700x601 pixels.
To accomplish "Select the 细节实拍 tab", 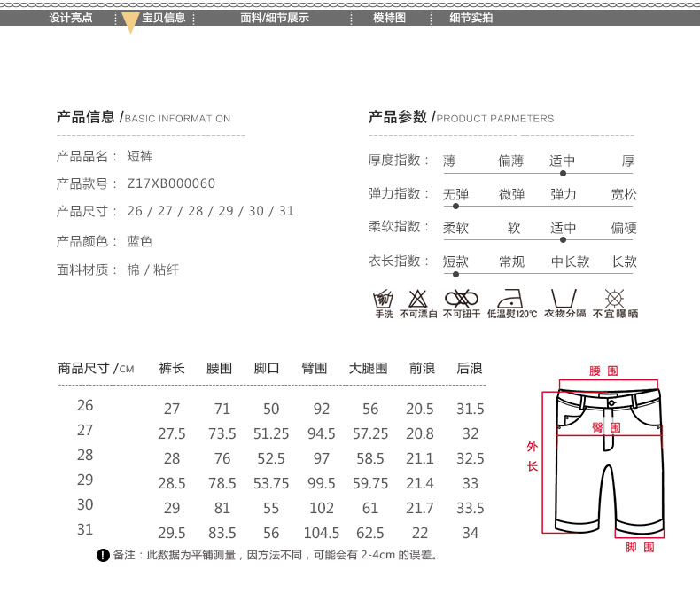I will tap(471, 18).
